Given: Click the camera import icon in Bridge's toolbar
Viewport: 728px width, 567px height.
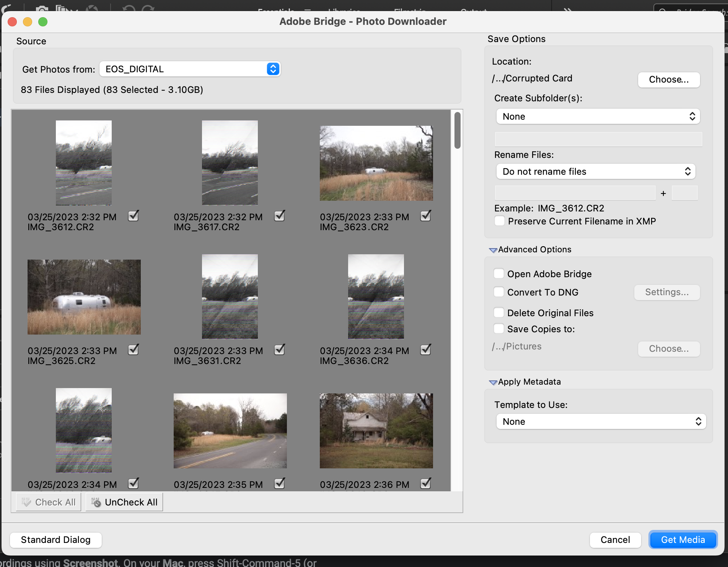Looking at the screenshot, I should pyautogui.click(x=42, y=8).
